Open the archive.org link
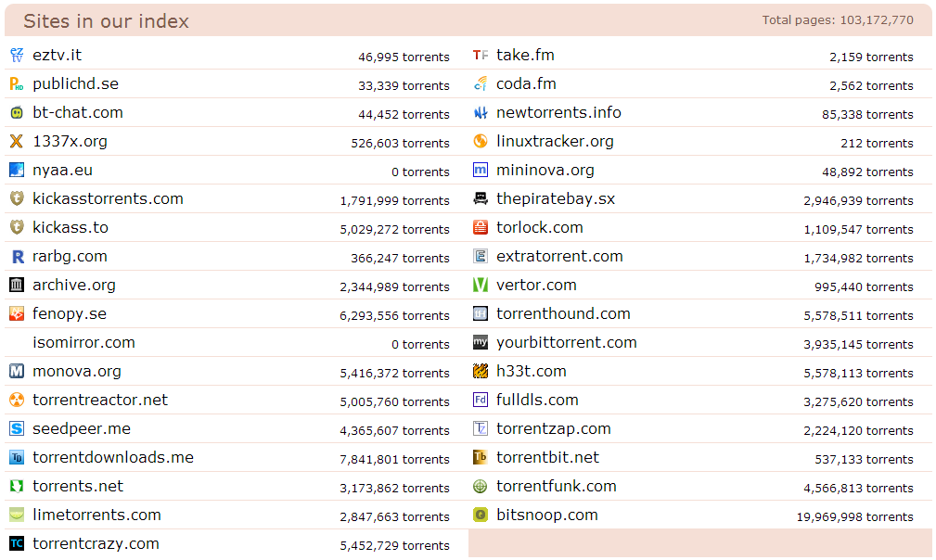 pyautogui.click(x=74, y=285)
